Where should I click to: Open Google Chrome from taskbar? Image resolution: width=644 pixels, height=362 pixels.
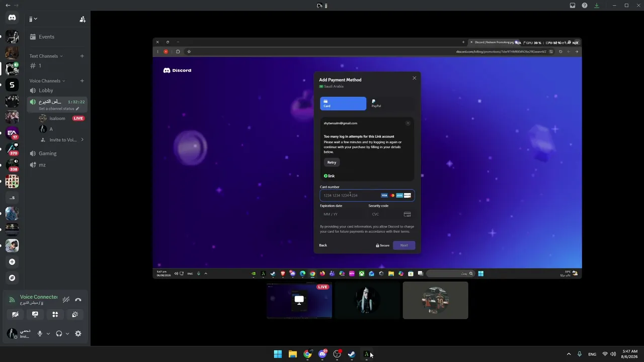tap(307, 354)
